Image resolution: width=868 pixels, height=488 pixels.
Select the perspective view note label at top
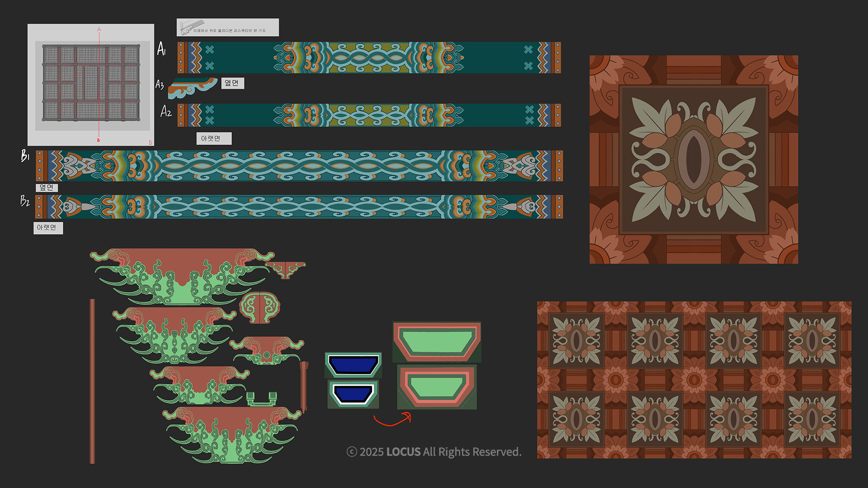point(227,28)
